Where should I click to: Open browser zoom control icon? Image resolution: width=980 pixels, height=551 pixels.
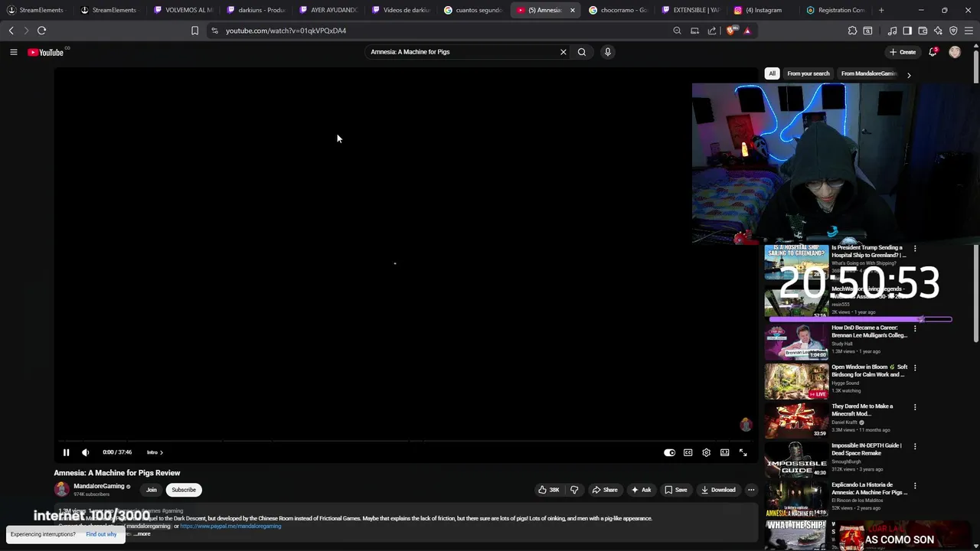point(677,31)
